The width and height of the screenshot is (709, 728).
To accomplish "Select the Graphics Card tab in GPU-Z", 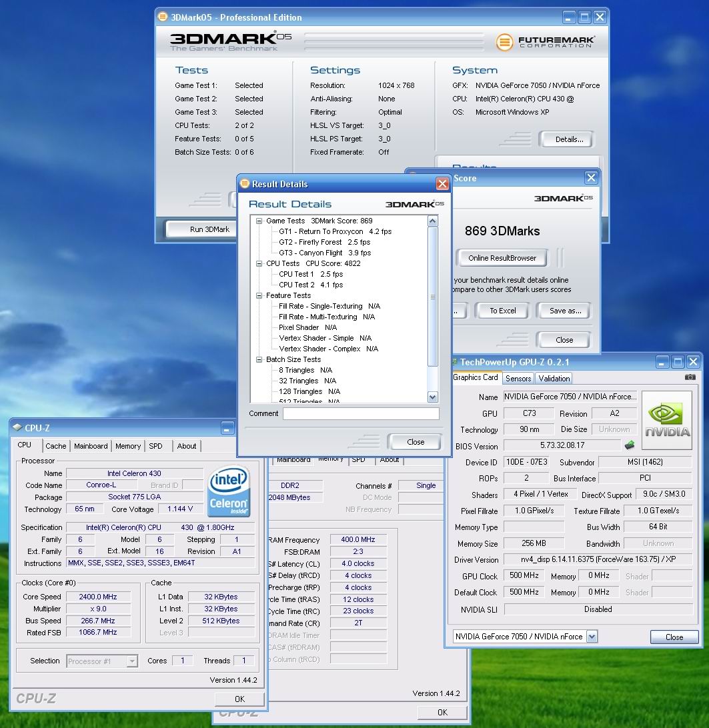I will 476,377.
